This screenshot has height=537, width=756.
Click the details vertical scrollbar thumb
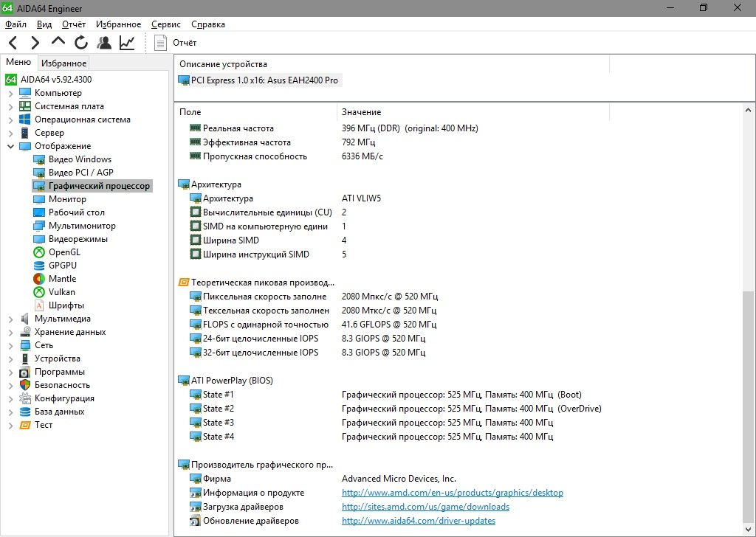[749, 408]
